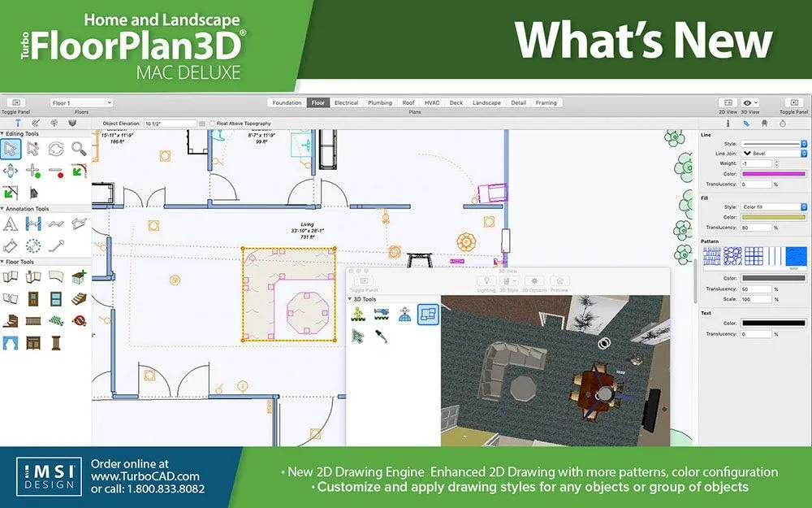The width and height of the screenshot is (812, 508).
Task: Click Preview in the 3D window toolbar
Action: (560, 281)
